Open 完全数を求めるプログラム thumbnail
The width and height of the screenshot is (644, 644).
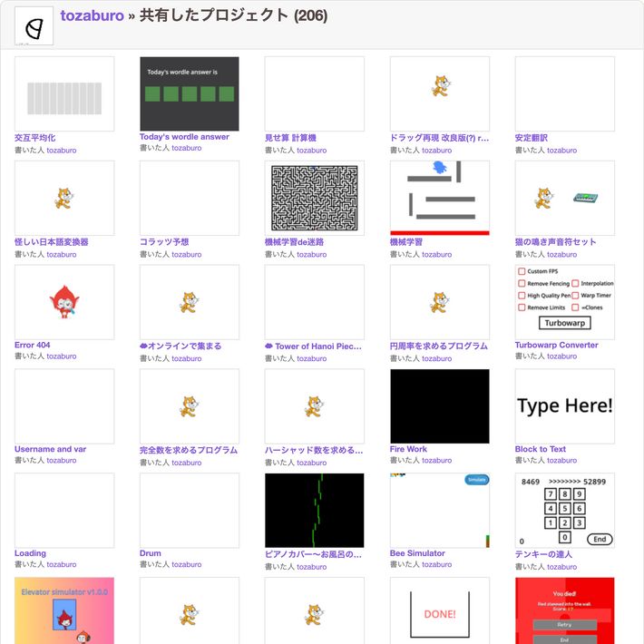[x=190, y=406]
